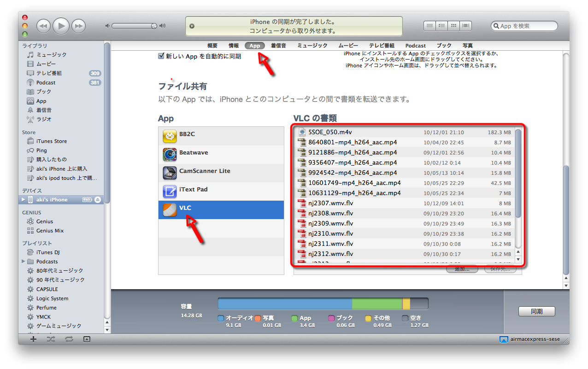
Task: Toggle shuffle button at bottom
Action: [51, 339]
